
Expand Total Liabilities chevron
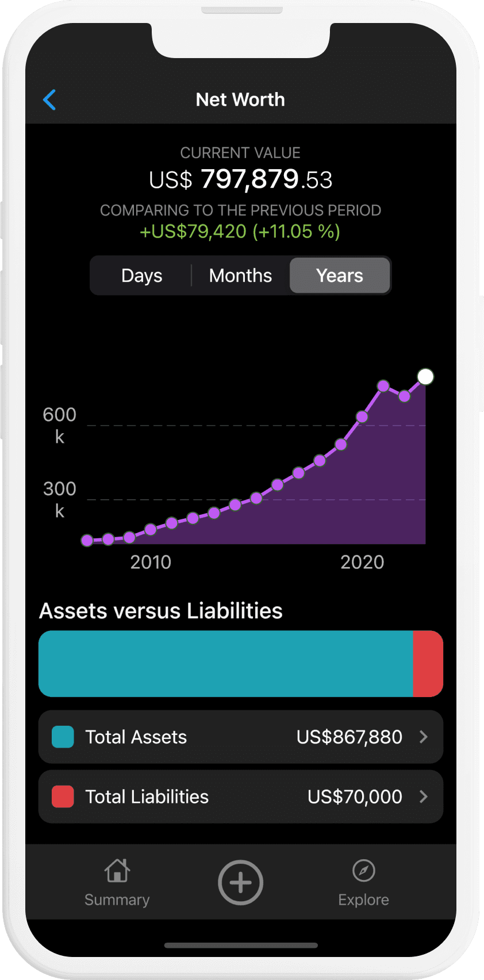(424, 797)
